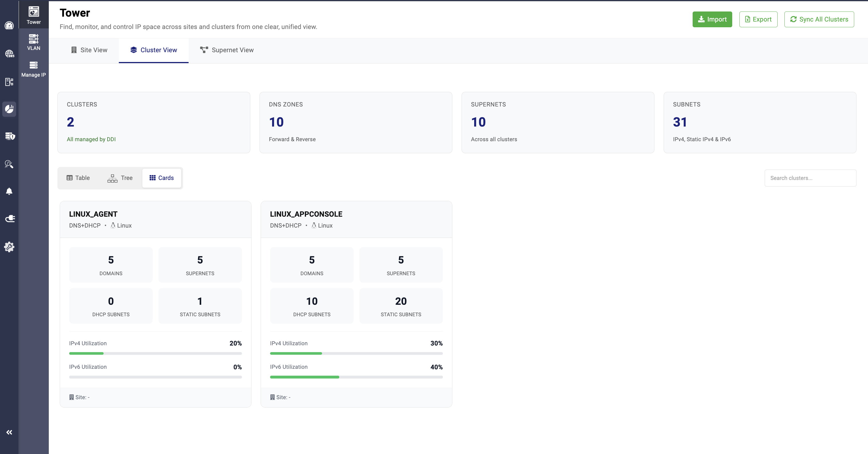Click the notifications bell icon
The width and height of the screenshot is (868, 454).
coord(9,191)
